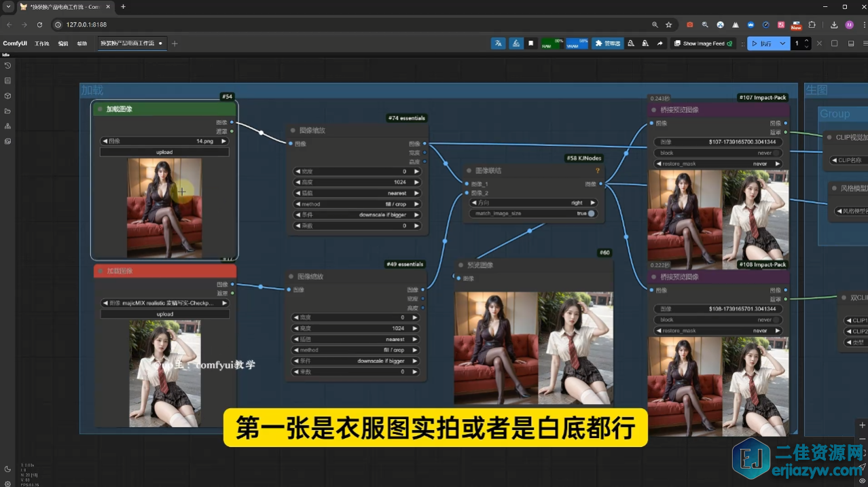
Task: Click next arrow on 14.png image selector
Action: (x=223, y=141)
